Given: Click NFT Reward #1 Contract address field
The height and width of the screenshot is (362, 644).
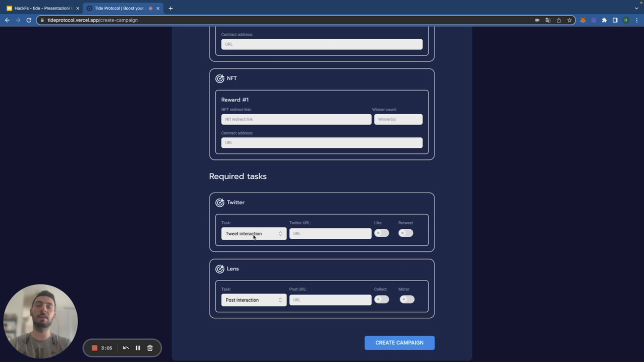Looking at the screenshot, I should (322, 143).
